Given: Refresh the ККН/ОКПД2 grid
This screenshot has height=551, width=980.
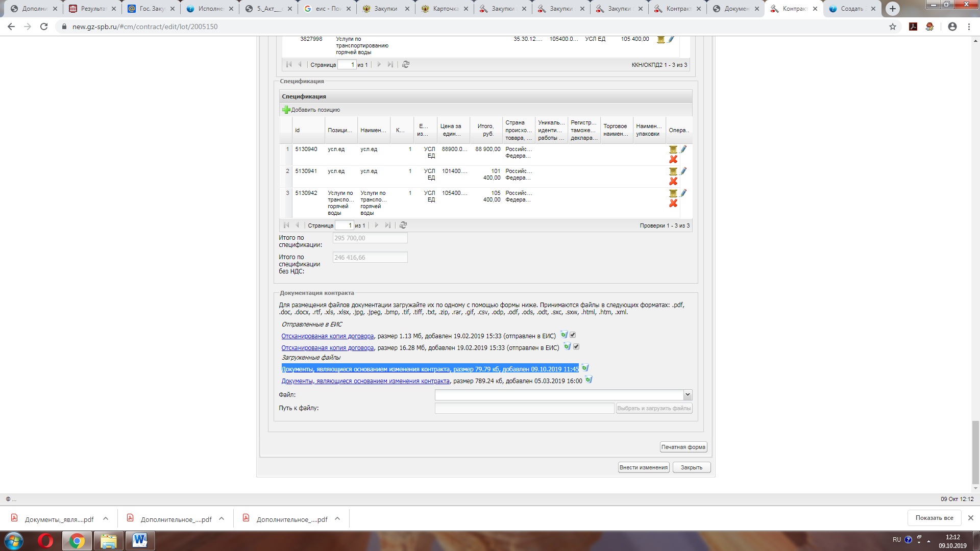Looking at the screenshot, I should 406,64.
